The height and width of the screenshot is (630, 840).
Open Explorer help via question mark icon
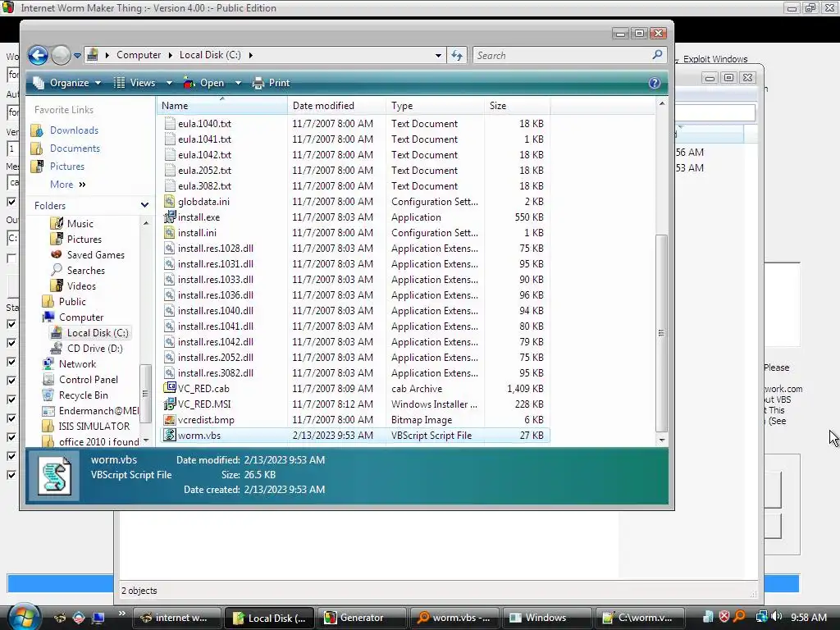654,83
